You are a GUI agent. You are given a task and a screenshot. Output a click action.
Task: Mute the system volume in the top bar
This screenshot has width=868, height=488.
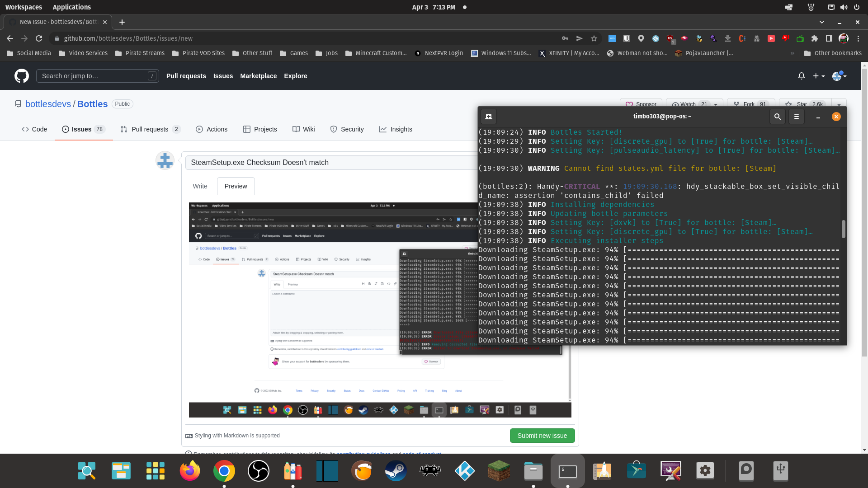(844, 7)
